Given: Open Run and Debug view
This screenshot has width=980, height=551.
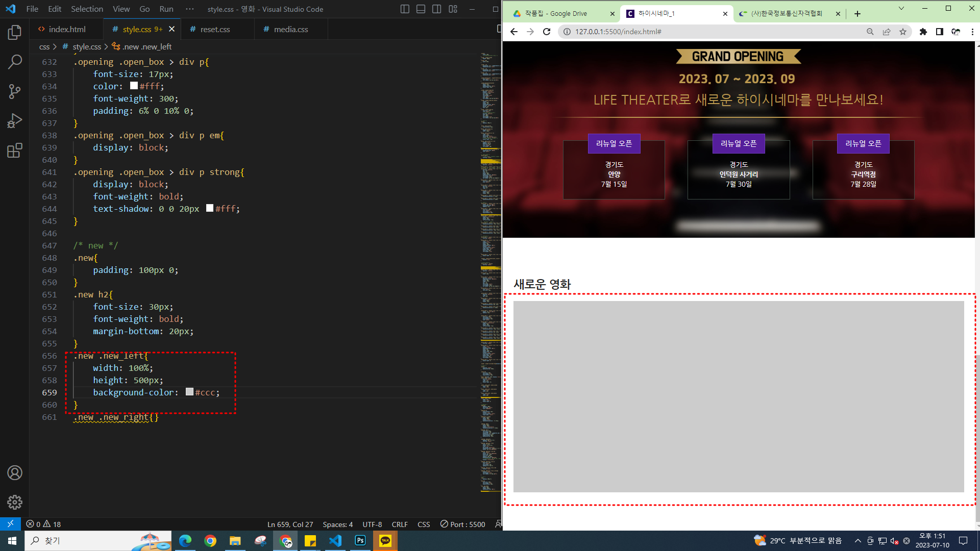Looking at the screenshot, I should coord(14,121).
